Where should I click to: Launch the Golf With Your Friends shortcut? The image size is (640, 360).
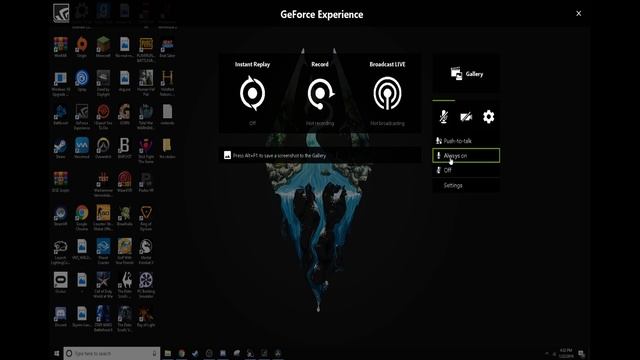click(x=124, y=251)
